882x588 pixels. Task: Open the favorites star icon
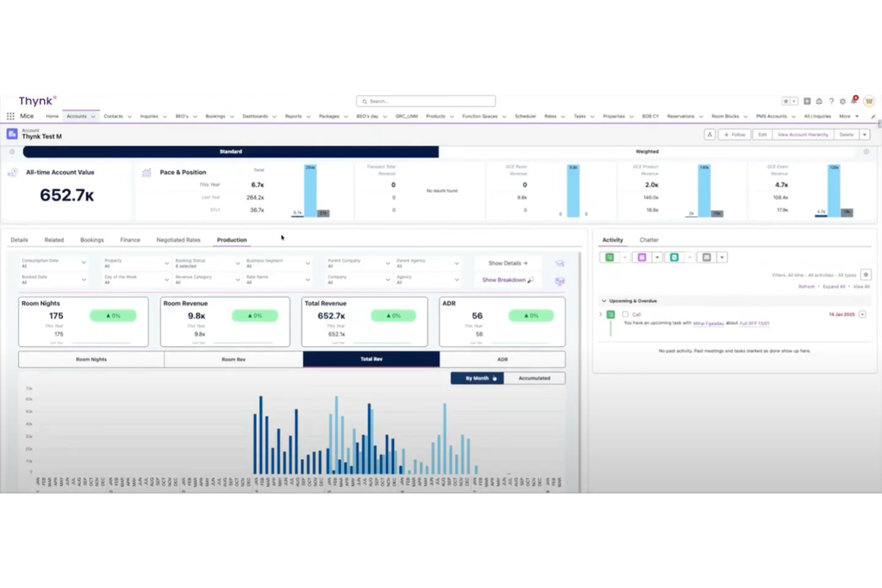click(x=786, y=101)
